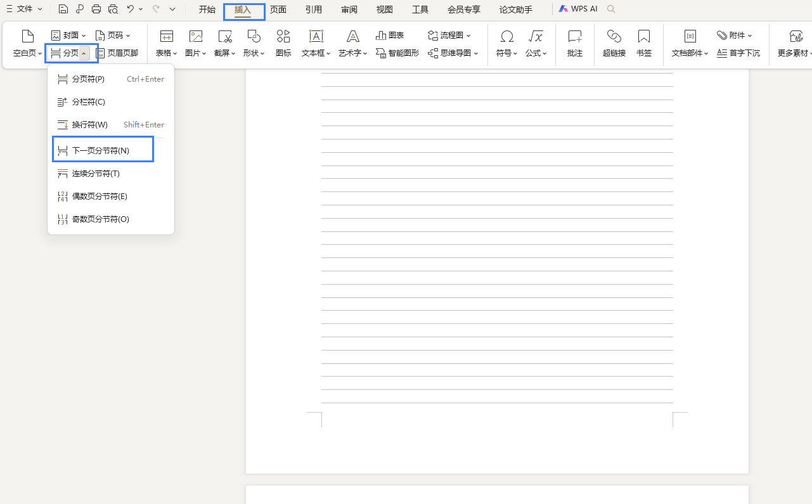Image resolution: width=812 pixels, height=504 pixels.
Task: Click the WordArt (艺术字) icon
Action: pyautogui.click(x=353, y=36)
